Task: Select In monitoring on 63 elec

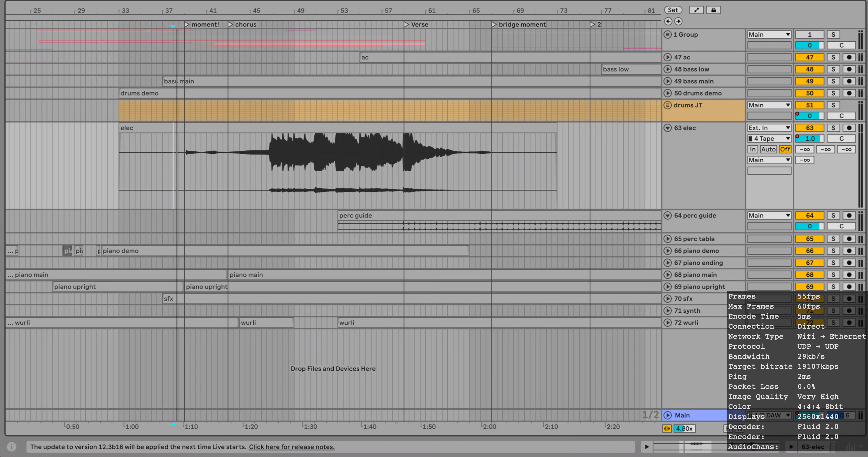Action: click(753, 149)
